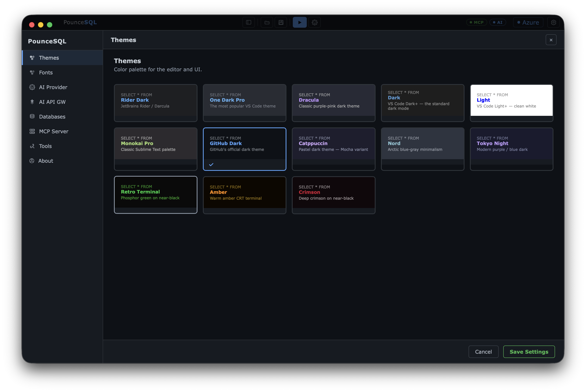The image size is (586, 392).
Task: Click the open folder icon
Action: click(267, 22)
